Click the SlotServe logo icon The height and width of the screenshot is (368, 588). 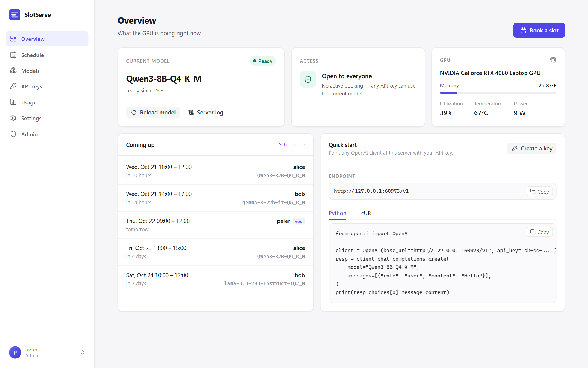tap(15, 15)
